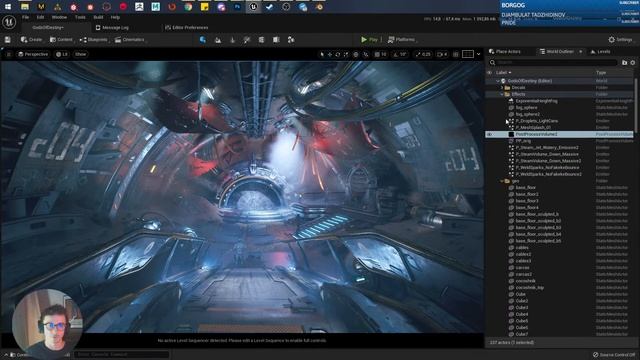Toggle scale snapping button showing 0.25
Screen dimensions: 640x360
tap(423, 54)
